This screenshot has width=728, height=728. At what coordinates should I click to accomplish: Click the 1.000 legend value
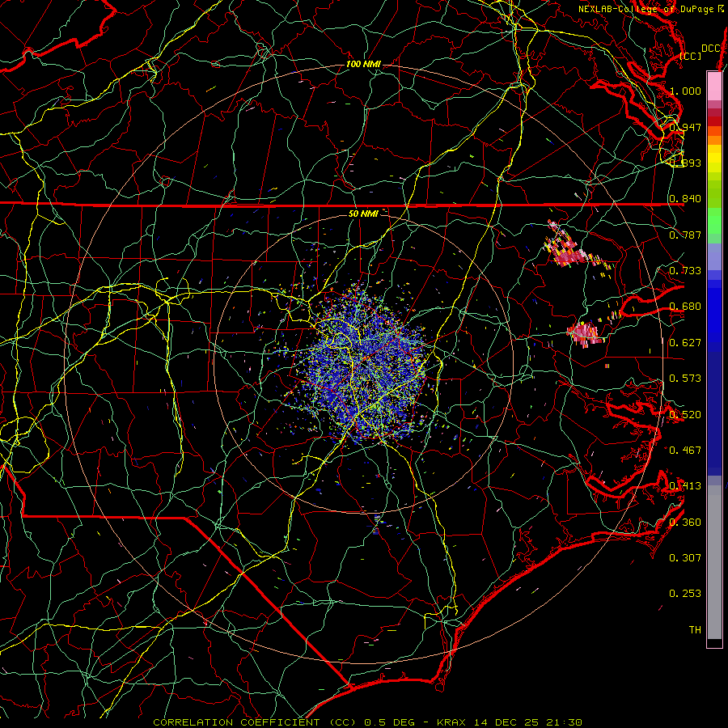[685, 91]
